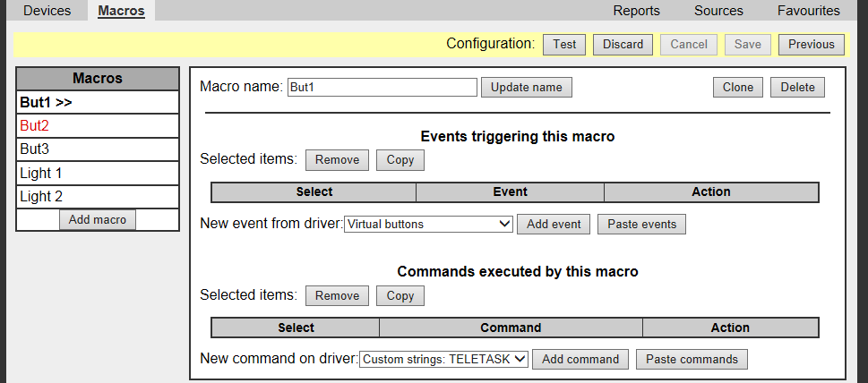Switch to the Reports tab

click(636, 11)
